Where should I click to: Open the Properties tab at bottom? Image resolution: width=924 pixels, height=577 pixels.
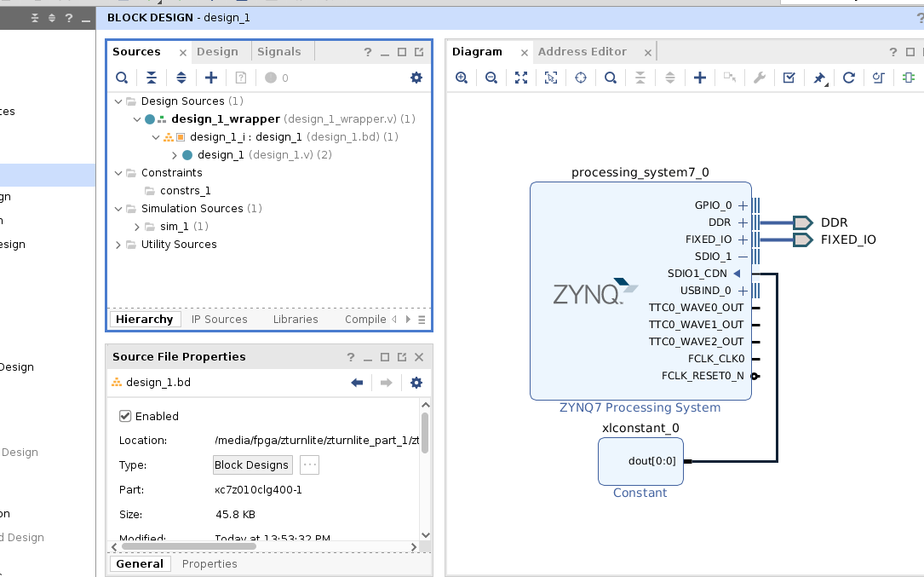(209, 564)
